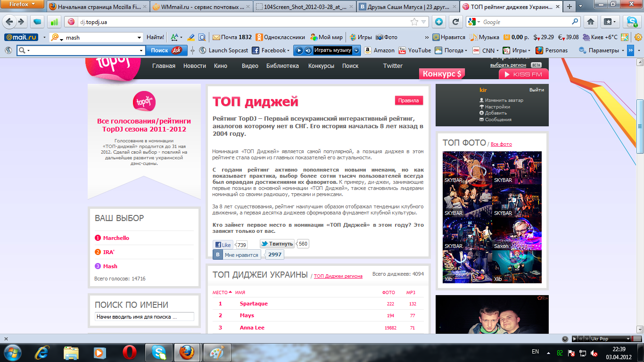Open the YouTube shortcut in the Ask toolbar
The height and width of the screenshot is (362, 644).
coord(415,50)
